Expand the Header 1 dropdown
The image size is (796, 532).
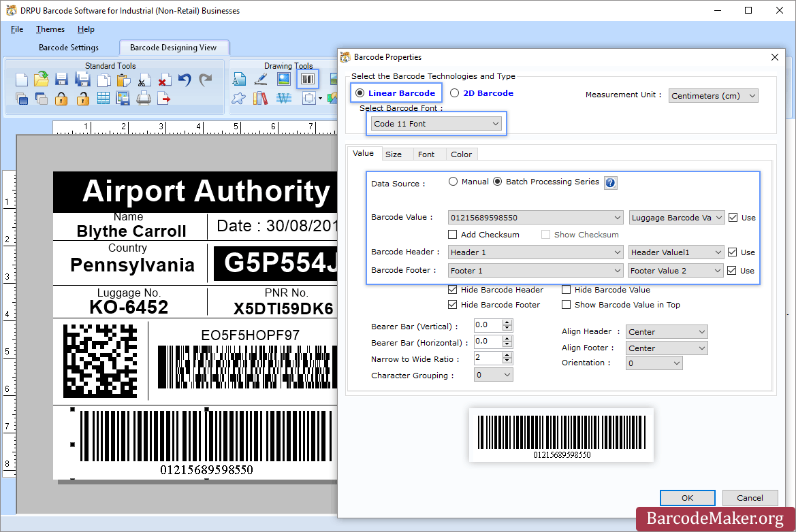pos(536,252)
